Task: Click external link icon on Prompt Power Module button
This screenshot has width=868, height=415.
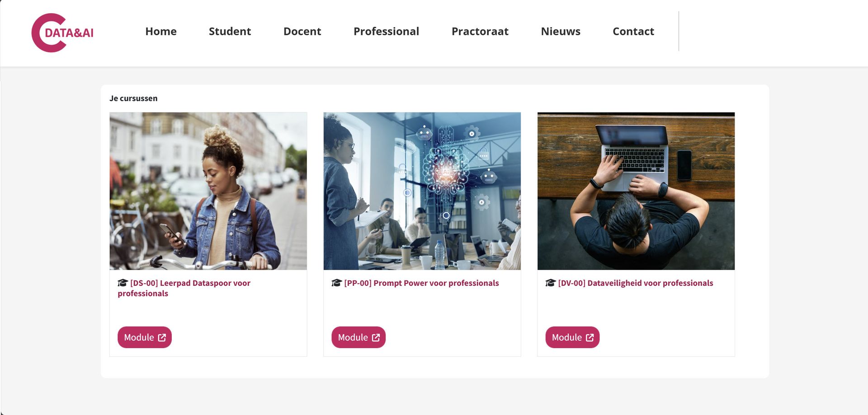Action: coord(376,338)
